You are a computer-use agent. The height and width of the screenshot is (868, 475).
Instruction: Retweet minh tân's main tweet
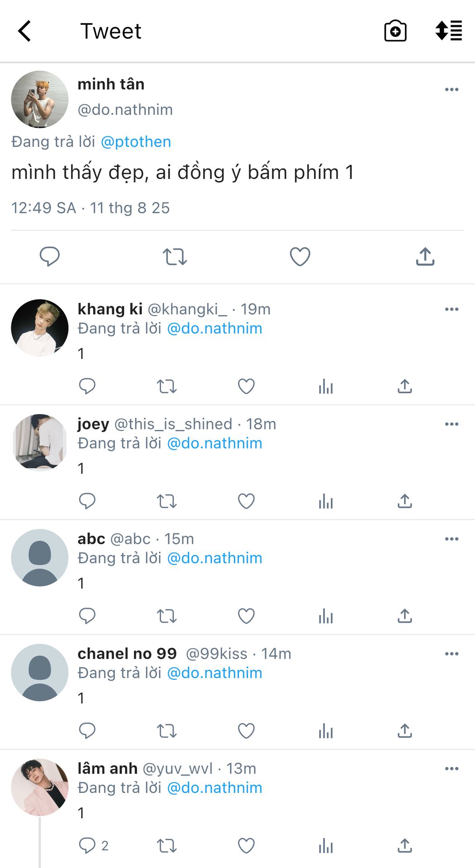point(175,256)
